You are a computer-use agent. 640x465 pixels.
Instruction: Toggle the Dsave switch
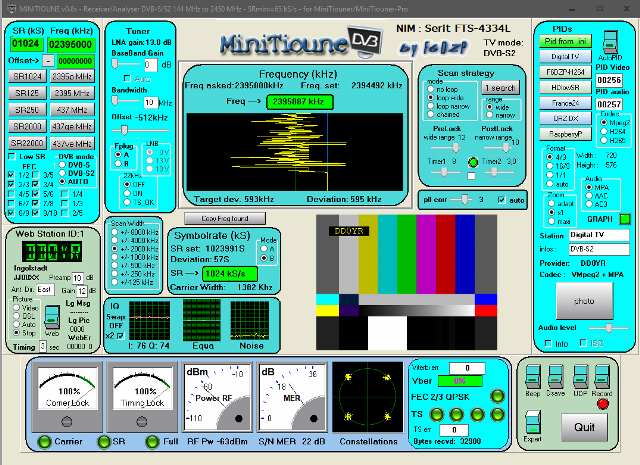[x=553, y=377]
